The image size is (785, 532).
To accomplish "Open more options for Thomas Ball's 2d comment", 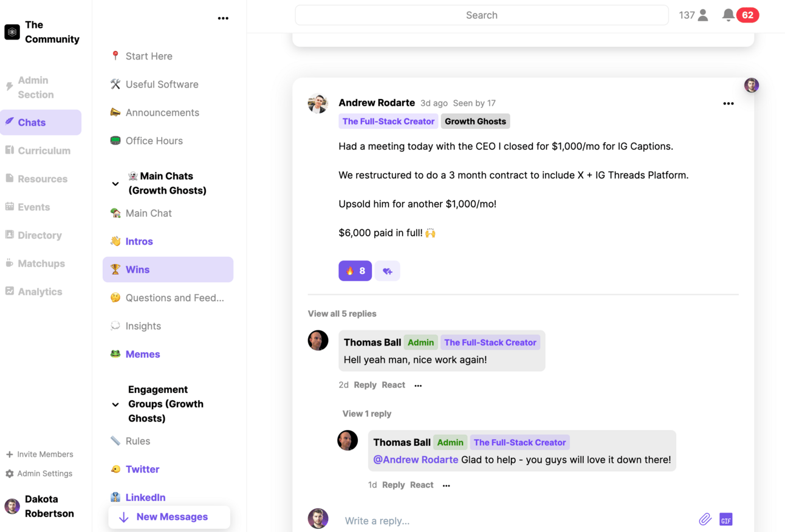I will (418, 386).
